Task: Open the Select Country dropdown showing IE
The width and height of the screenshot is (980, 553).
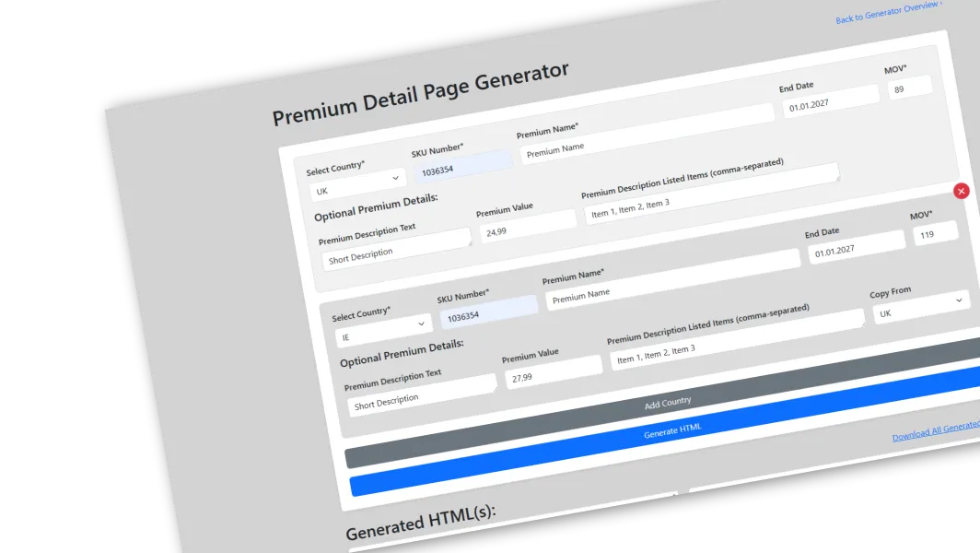Action: 384,330
